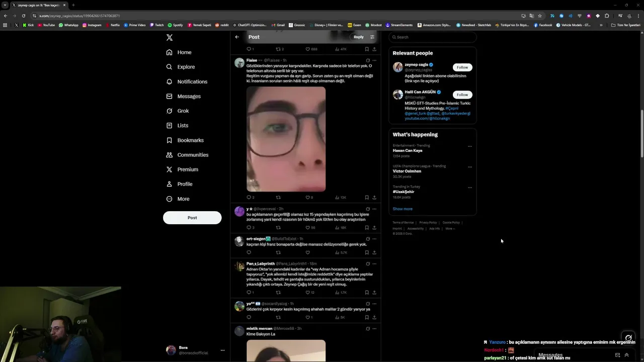Click the Bookmarks sidebar icon
The image size is (644, 362).
coord(169,140)
